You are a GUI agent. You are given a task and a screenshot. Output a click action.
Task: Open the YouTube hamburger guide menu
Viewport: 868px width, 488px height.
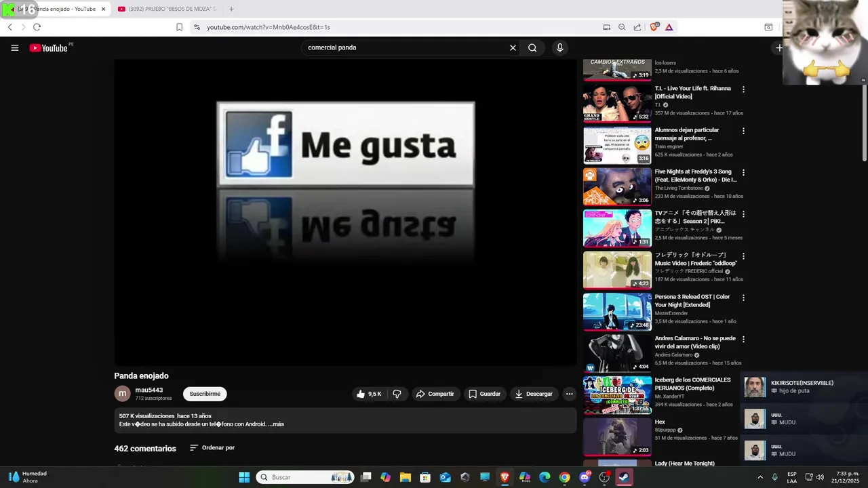click(14, 47)
